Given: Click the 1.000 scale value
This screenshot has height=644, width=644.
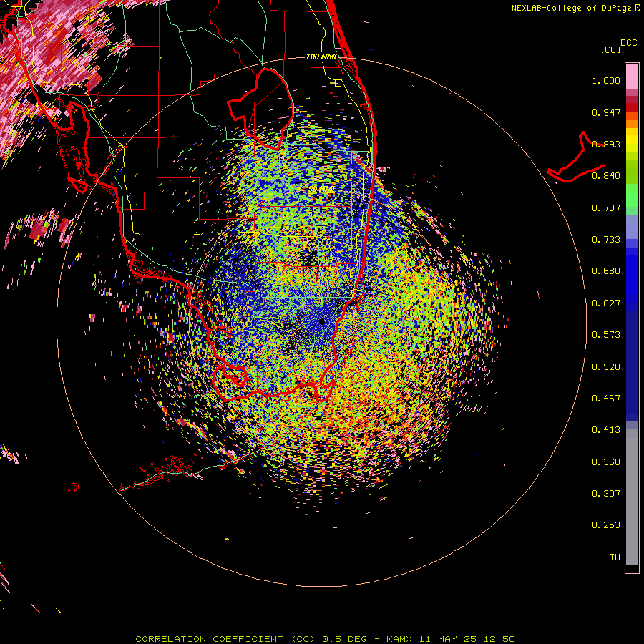Looking at the screenshot, I should pos(606,80).
